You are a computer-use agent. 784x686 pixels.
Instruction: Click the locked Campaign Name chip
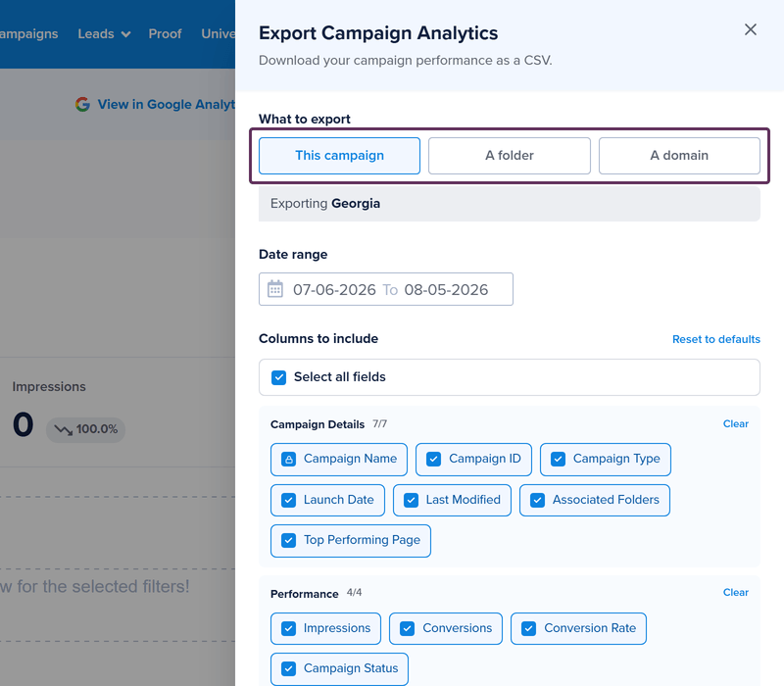click(339, 459)
